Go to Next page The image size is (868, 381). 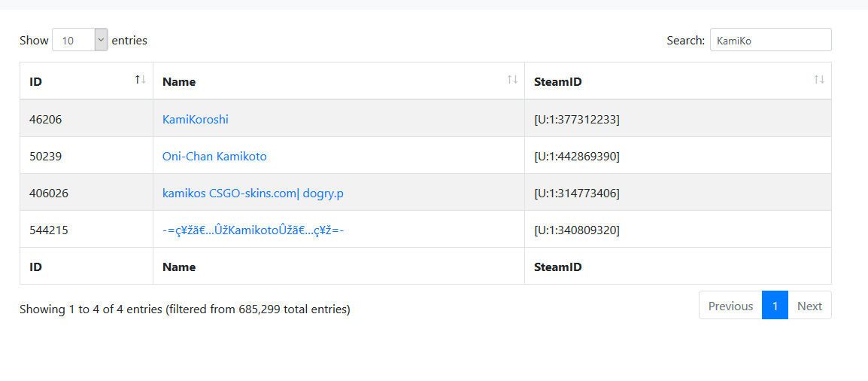[810, 306]
